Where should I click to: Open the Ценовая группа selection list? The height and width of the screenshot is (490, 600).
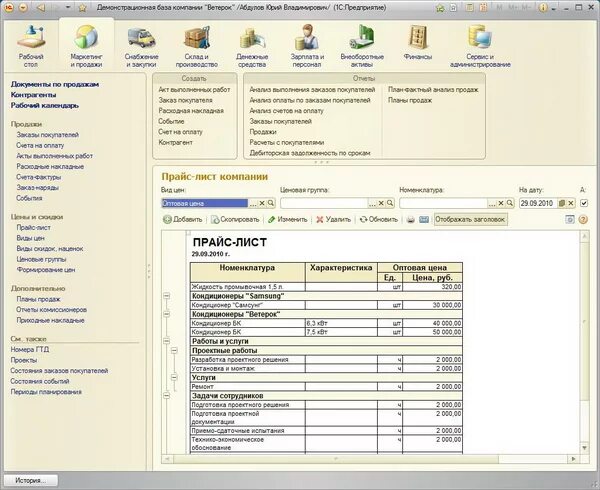point(372,203)
